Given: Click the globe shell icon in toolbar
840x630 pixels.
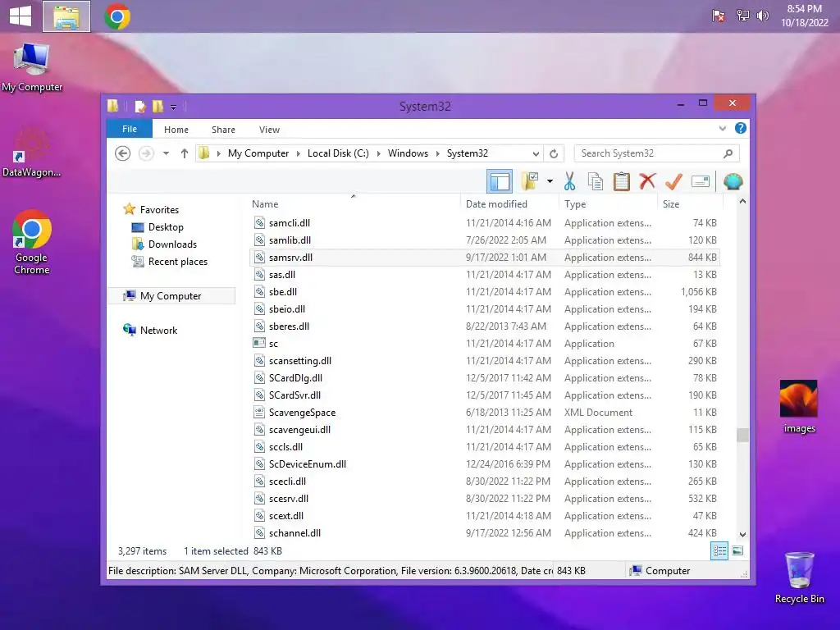Looking at the screenshot, I should tap(733, 181).
